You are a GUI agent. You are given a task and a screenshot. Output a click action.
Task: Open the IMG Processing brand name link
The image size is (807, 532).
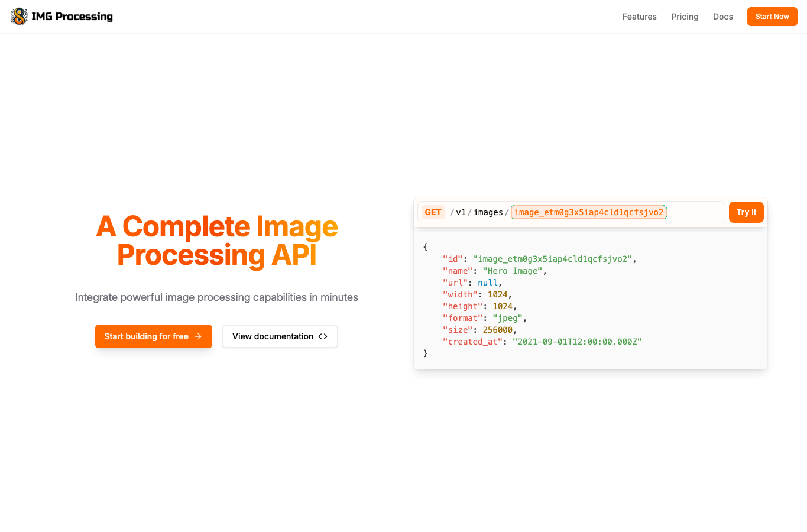pos(72,17)
